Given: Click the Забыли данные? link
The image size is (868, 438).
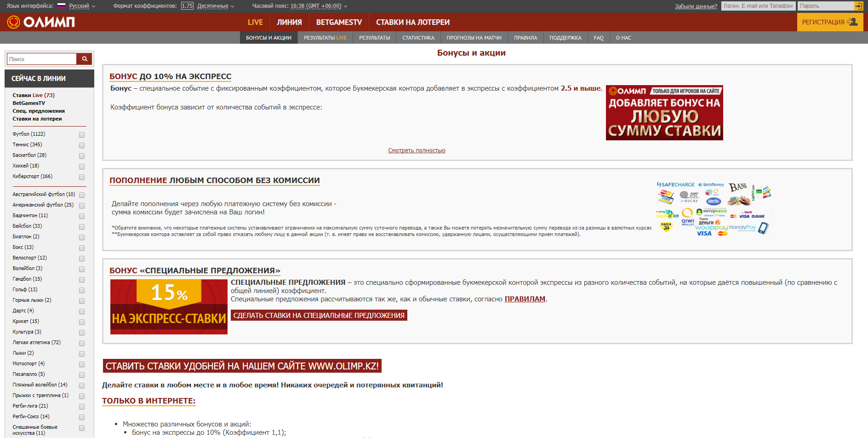Looking at the screenshot, I should coord(696,6).
